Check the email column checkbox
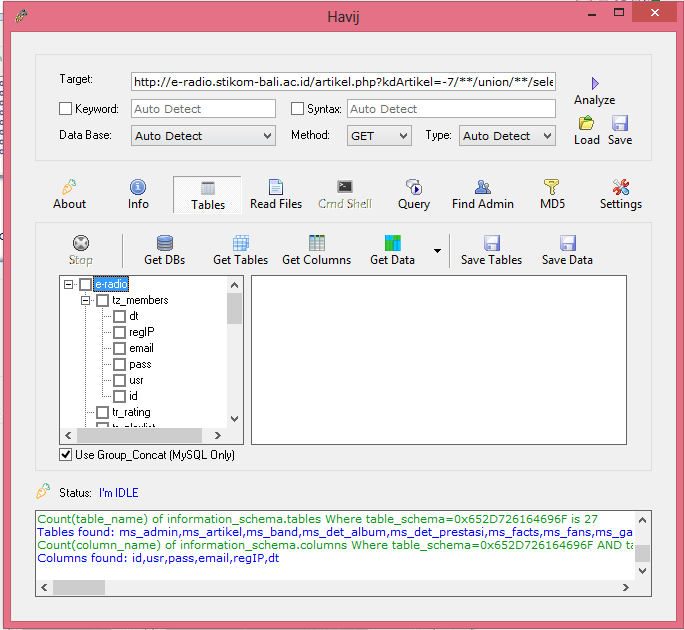The width and height of the screenshot is (684, 630). pos(120,348)
